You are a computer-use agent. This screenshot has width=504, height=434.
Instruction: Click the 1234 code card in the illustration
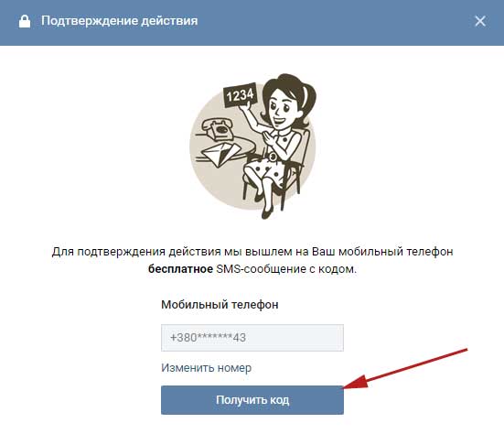point(240,95)
